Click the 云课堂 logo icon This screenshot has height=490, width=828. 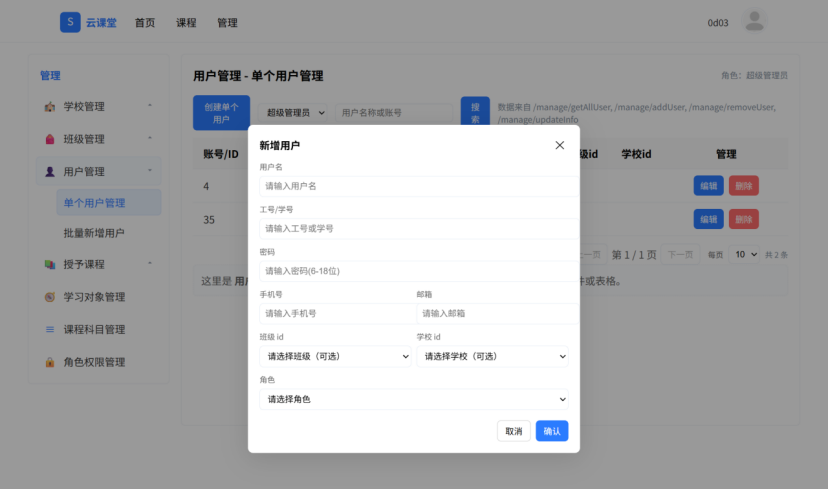click(70, 22)
